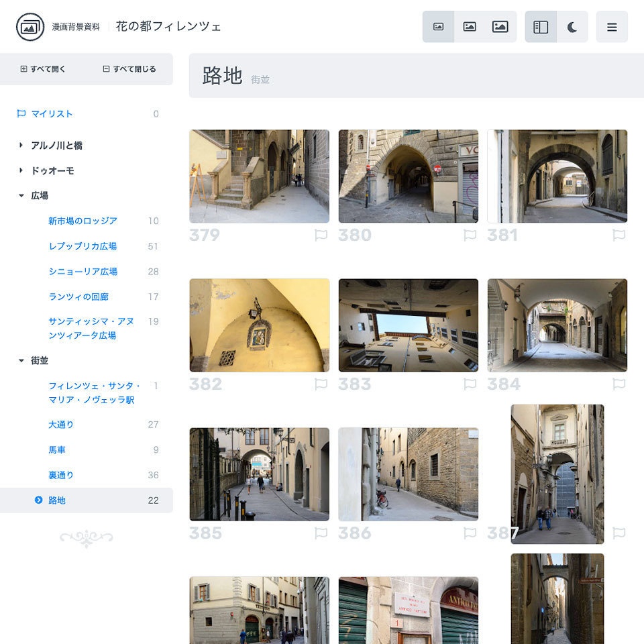Flag photo 379 with its flag toggle
The image size is (644, 644).
click(x=321, y=235)
